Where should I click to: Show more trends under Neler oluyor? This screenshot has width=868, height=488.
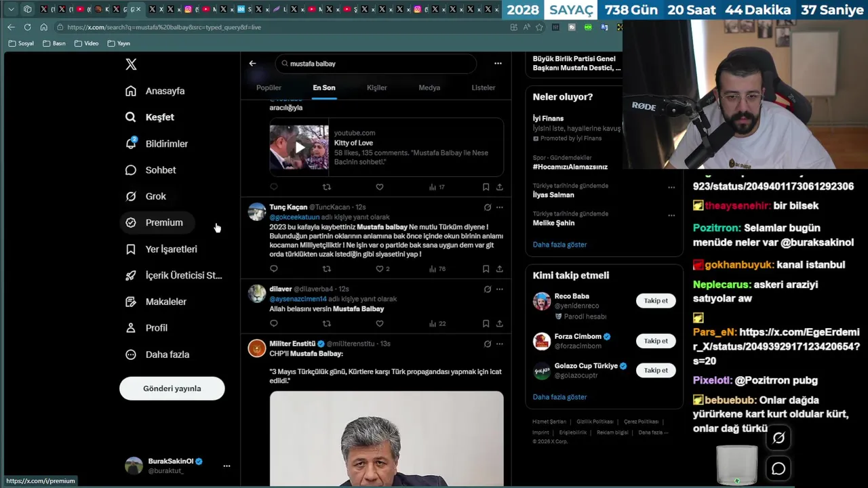point(559,245)
